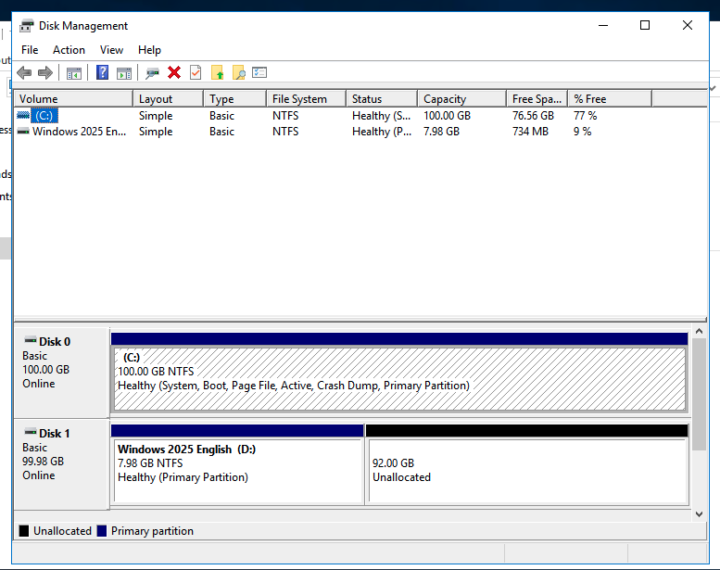Click the Forward arrow toolbar icon
Screen dimensions: 720x570
[x=45, y=73]
